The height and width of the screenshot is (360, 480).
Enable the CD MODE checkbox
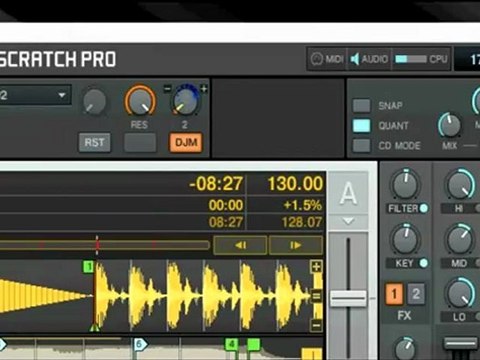361,146
